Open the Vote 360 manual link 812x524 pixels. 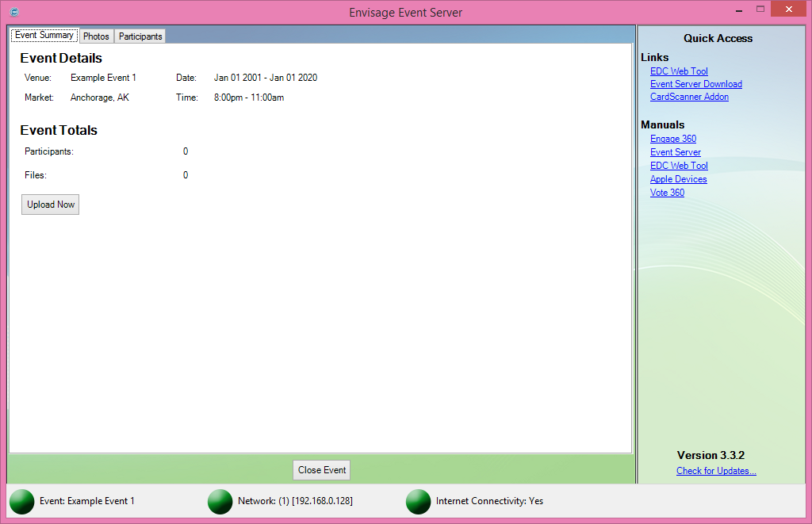pos(667,193)
